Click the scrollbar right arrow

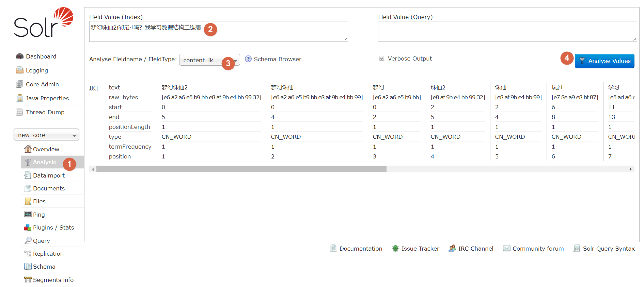(x=631, y=169)
